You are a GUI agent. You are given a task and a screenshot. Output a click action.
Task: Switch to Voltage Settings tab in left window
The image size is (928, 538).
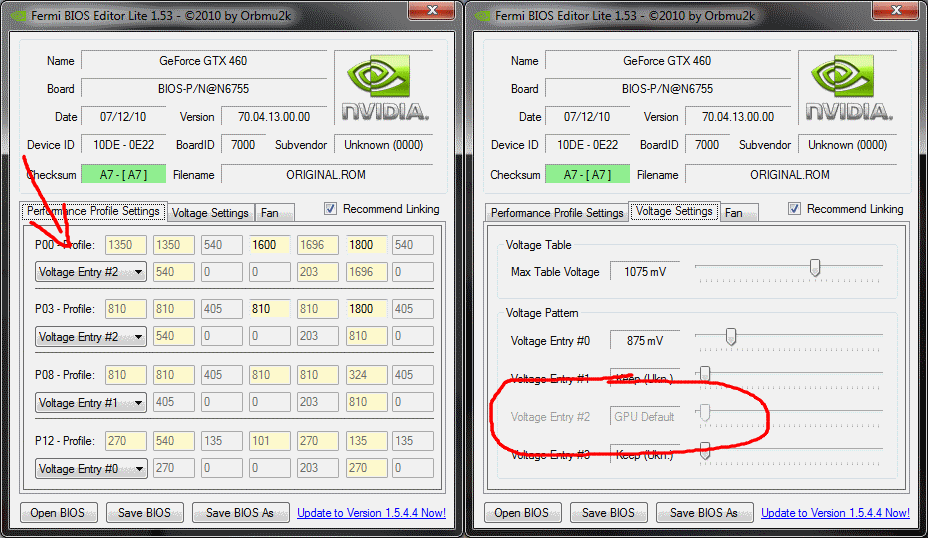tap(210, 212)
